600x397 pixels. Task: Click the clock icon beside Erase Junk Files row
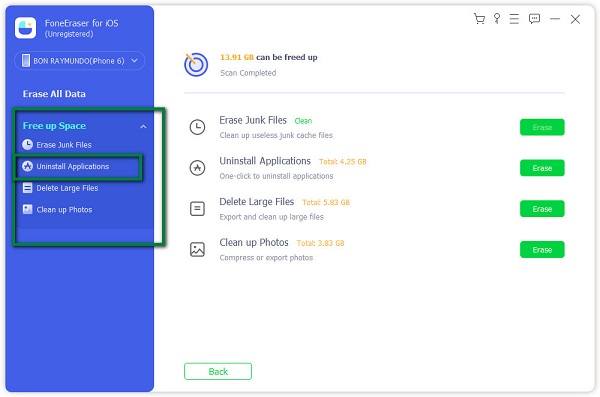[197, 127]
